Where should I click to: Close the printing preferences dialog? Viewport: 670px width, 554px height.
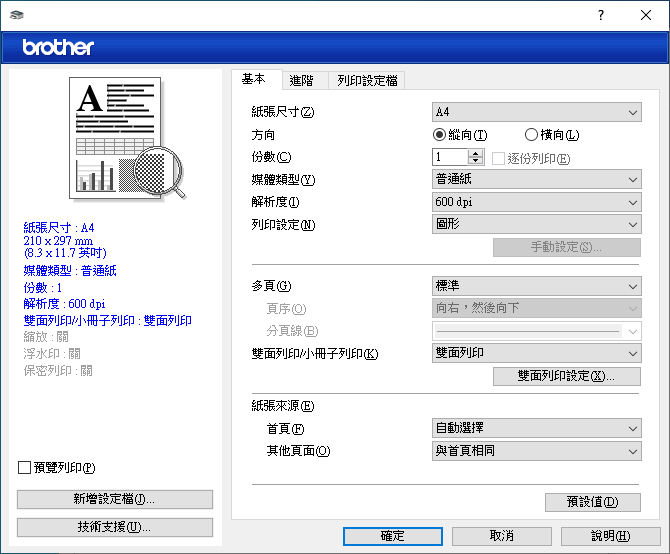coord(646,15)
